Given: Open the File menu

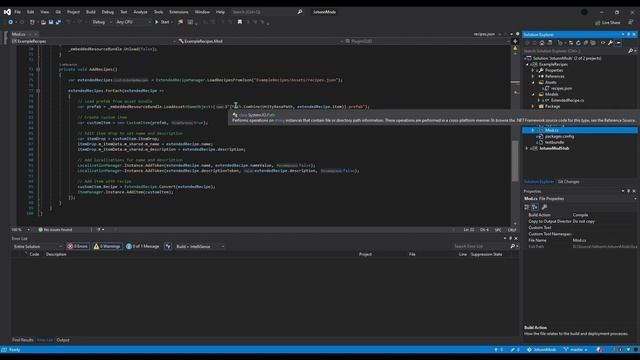Looking at the screenshot, I should 18,12.
